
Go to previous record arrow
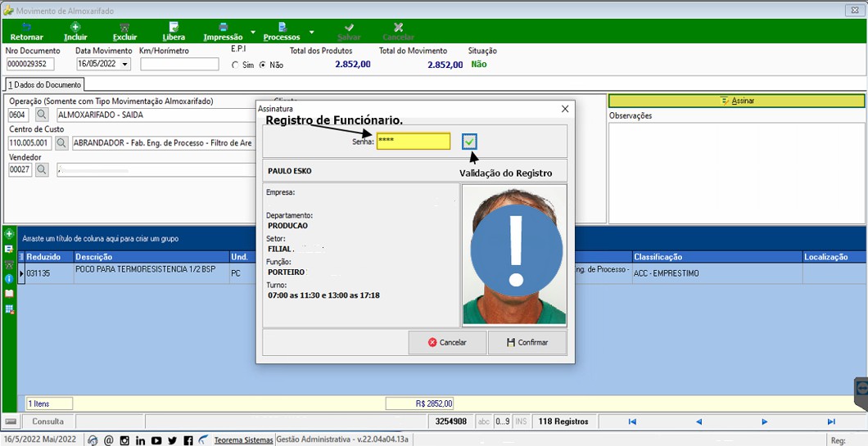(x=698, y=421)
